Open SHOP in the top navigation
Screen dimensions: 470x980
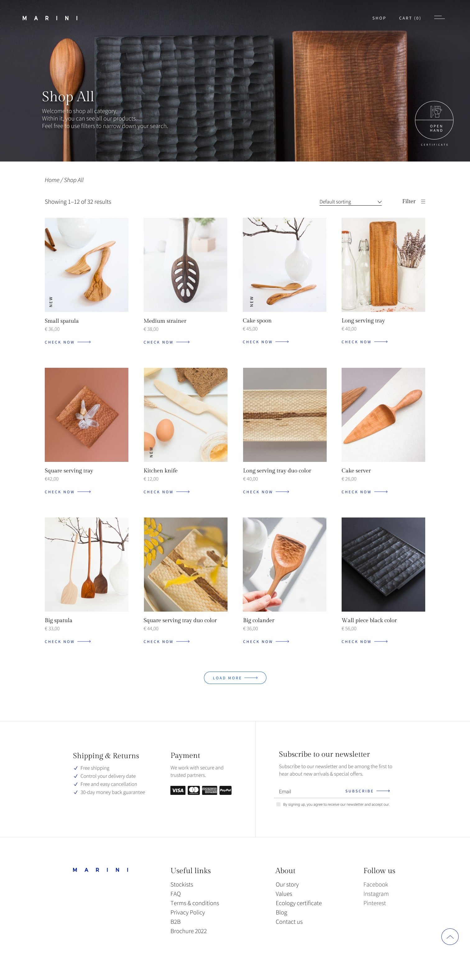(379, 18)
